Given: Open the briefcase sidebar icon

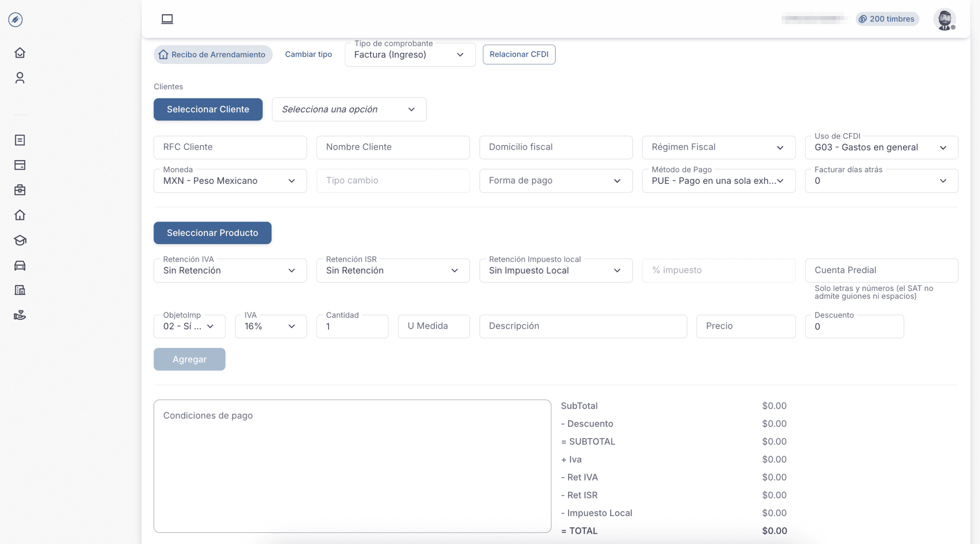Looking at the screenshot, I should (20, 190).
